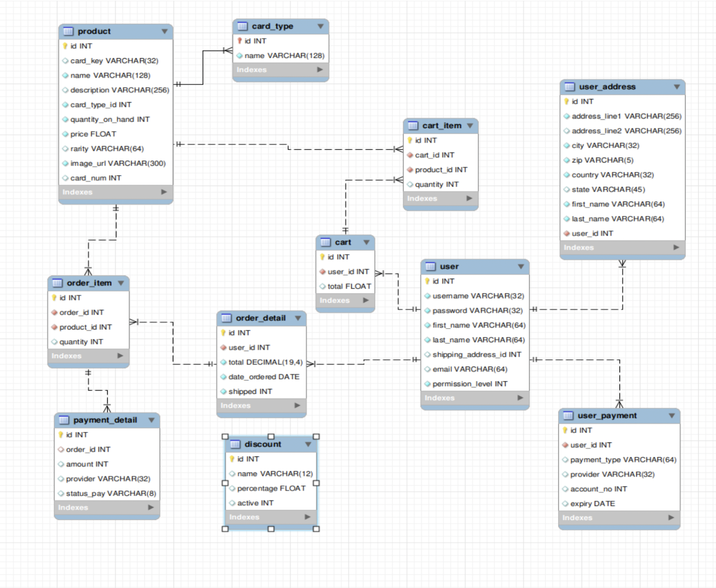The height and width of the screenshot is (588, 716).
Task: Click diamond icon beside card_type name
Action: click(240, 56)
